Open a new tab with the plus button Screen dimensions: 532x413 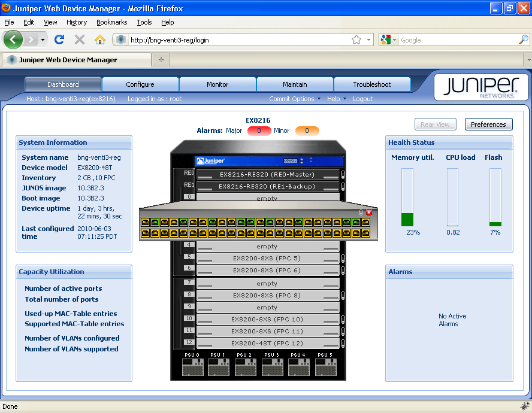point(161,60)
